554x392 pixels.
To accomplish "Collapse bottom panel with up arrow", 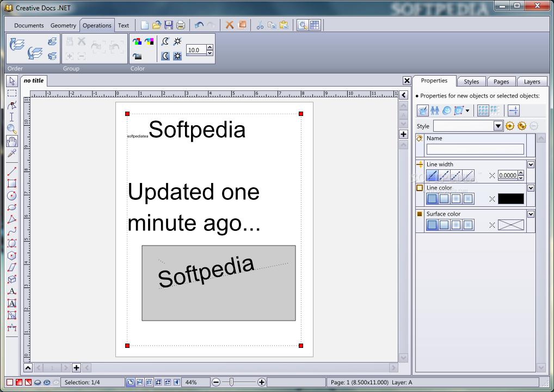I will 28,367.
